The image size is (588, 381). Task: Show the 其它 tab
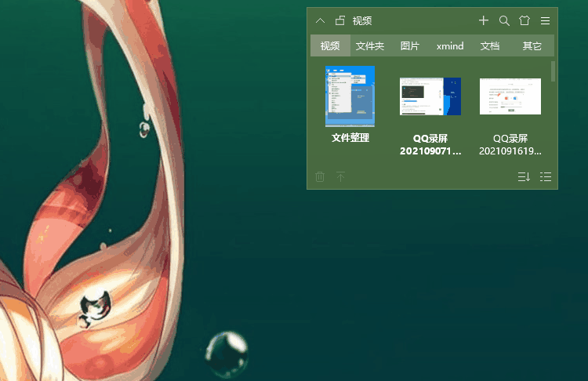click(532, 45)
